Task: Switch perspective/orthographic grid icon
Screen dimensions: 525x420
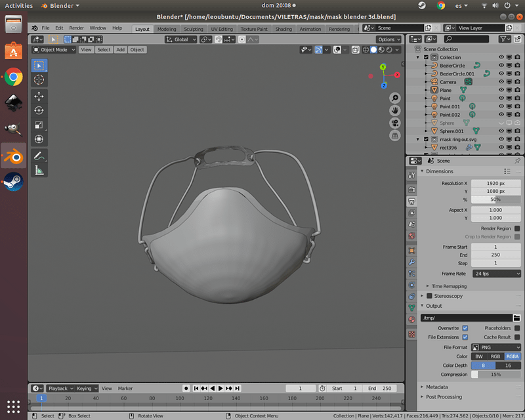Action: 395,136
